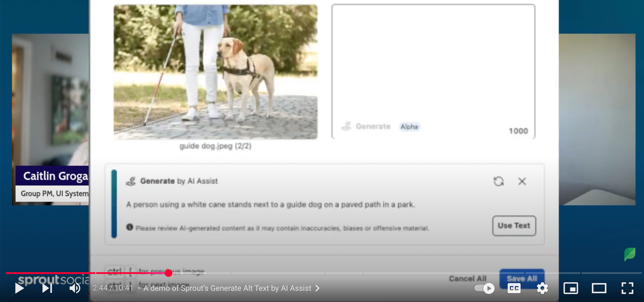
Task: Regenerate the AI Assist alt text
Action: (x=498, y=182)
